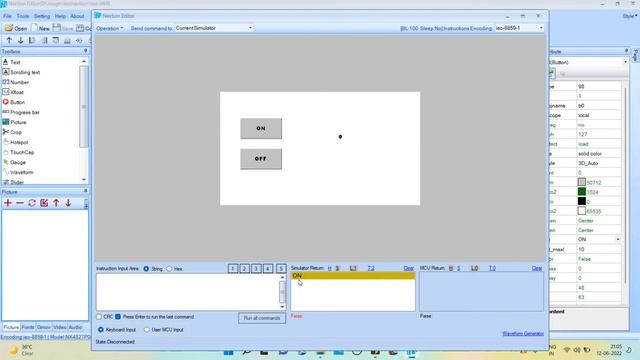Screen dimensions: 640x360
Task: Switch to the Audio tab
Action: coord(76,327)
